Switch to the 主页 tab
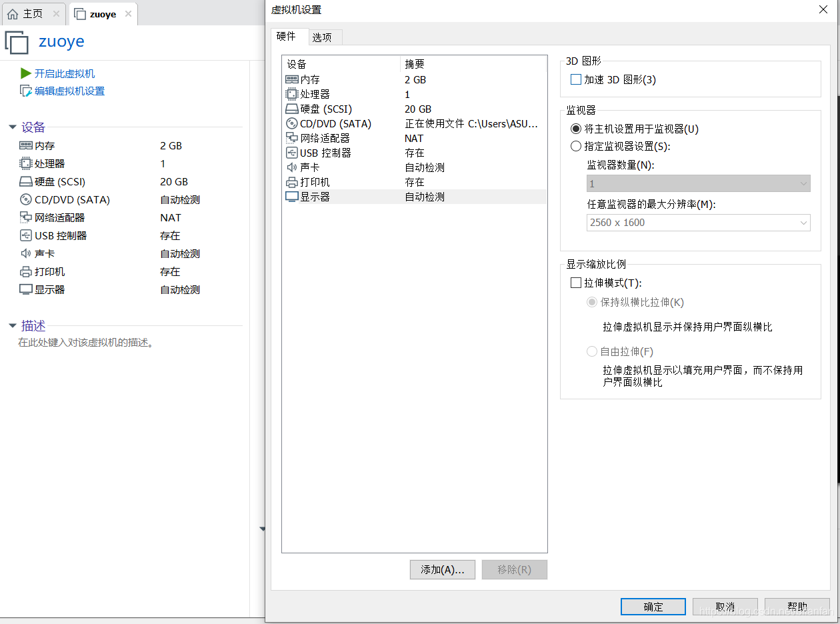The height and width of the screenshot is (624, 840). [x=33, y=13]
